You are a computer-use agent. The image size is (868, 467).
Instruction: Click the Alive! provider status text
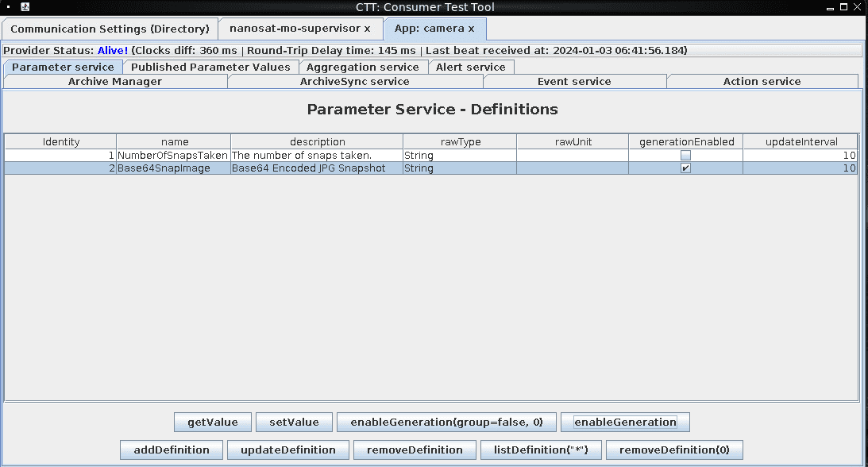pos(113,50)
